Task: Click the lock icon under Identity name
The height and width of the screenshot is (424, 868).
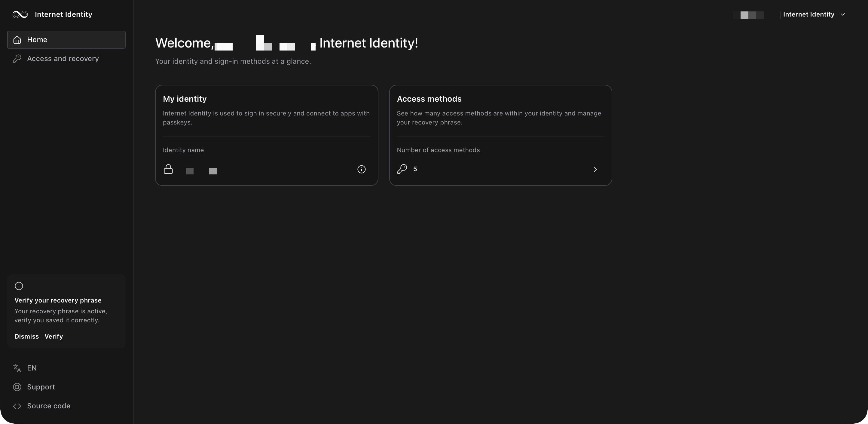Action: pos(168,169)
